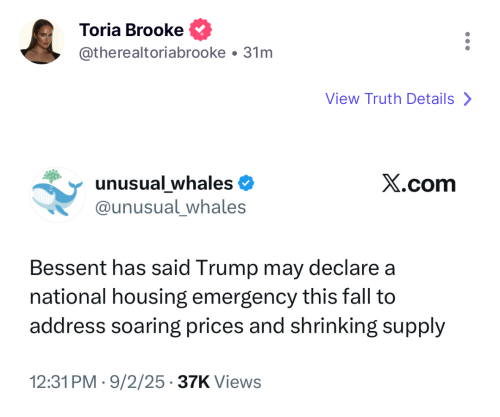Click the View Truth Details link
The image size is (500, 417).
pos(390,99)
